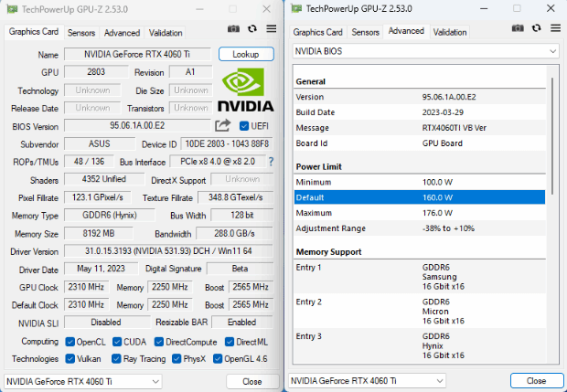
Task: Click the Driver Version field
Action: [x=168, y=251]
